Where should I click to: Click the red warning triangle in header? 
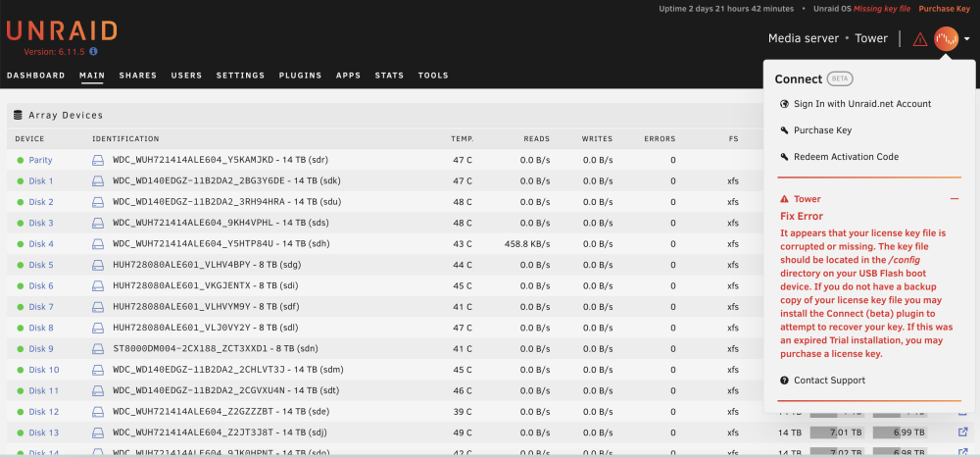[920, 39]
